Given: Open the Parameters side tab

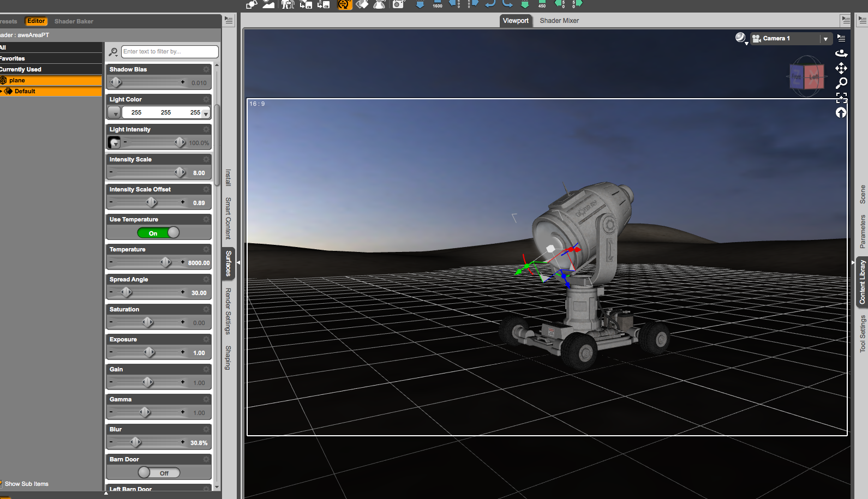Looking at the screenshot, I should click(x=863, y=232).
